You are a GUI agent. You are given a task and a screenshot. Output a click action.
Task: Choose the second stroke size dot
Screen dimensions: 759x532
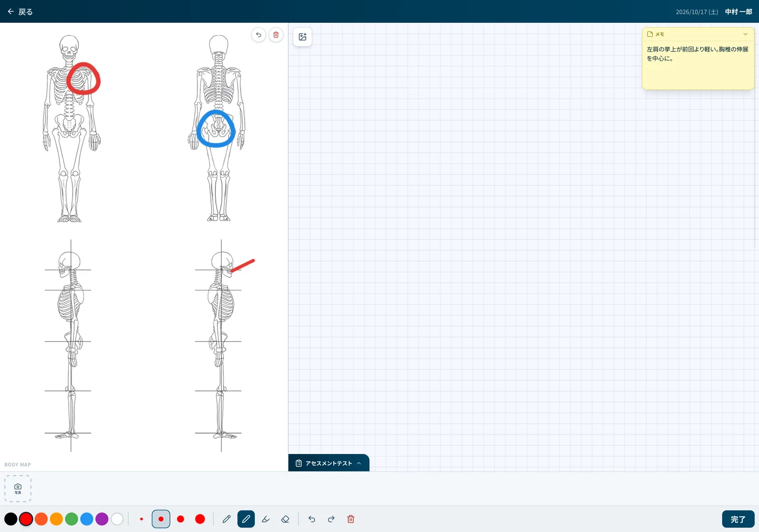click(x=161, y=519)
